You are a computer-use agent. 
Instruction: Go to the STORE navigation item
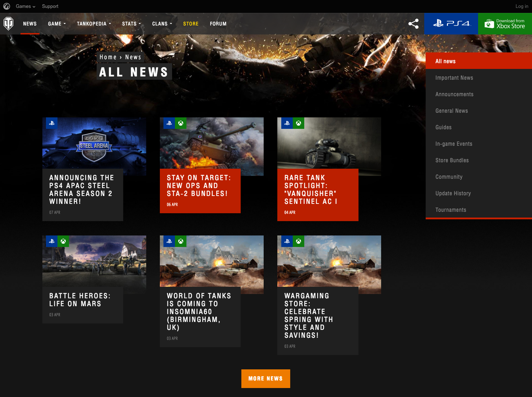(191, 24)
